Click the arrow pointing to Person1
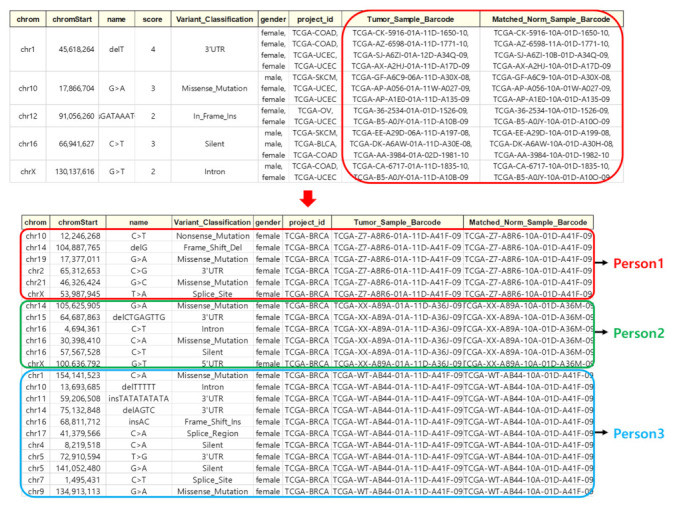 pyautogui.click(x=610, y=263)
